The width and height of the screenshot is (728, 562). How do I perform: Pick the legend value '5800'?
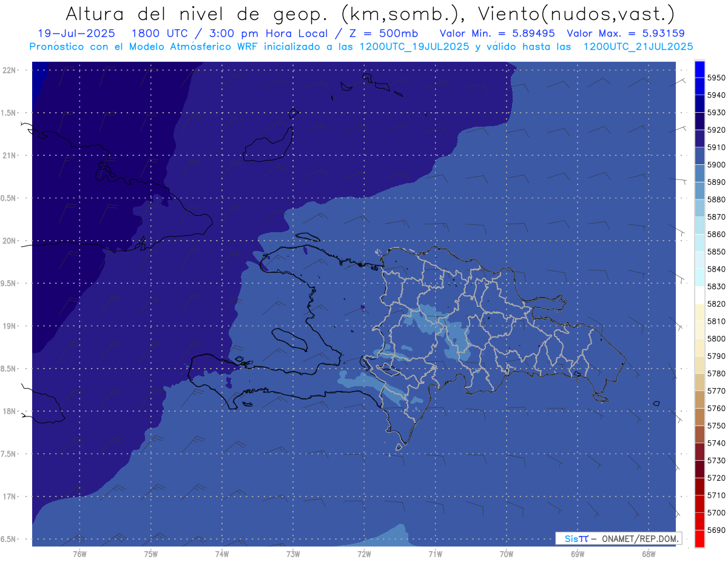(716, 338)
